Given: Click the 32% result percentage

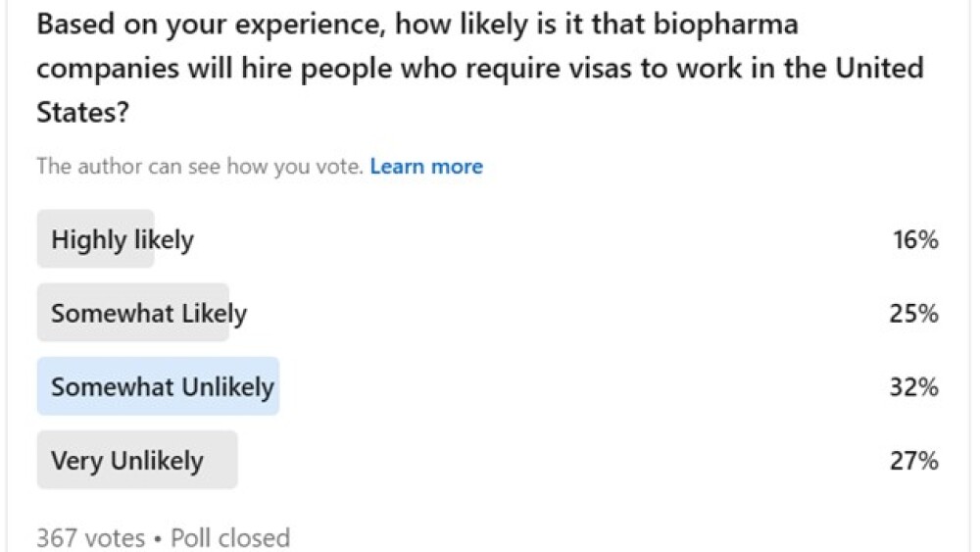Looking at the screenshot, I should tap(915, 387).
